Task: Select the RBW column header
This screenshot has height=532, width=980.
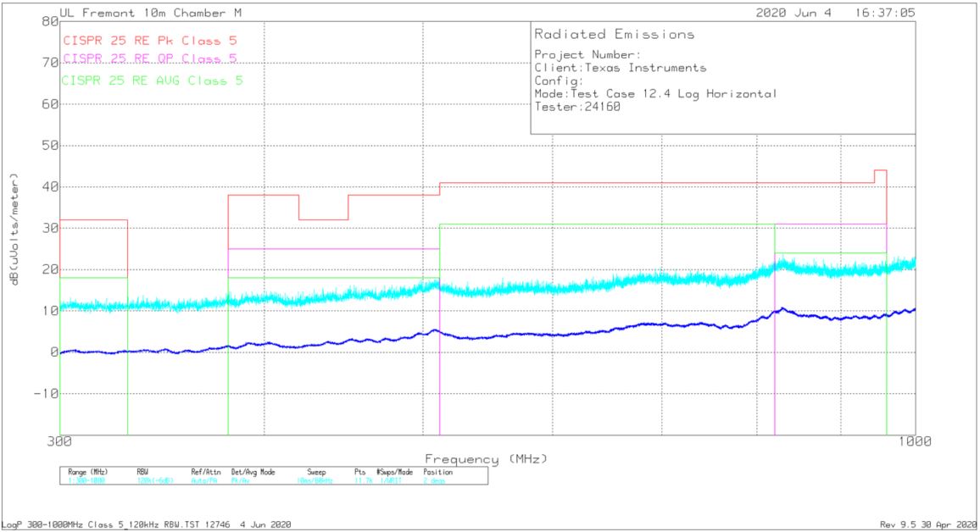Action: pos(142,472)
